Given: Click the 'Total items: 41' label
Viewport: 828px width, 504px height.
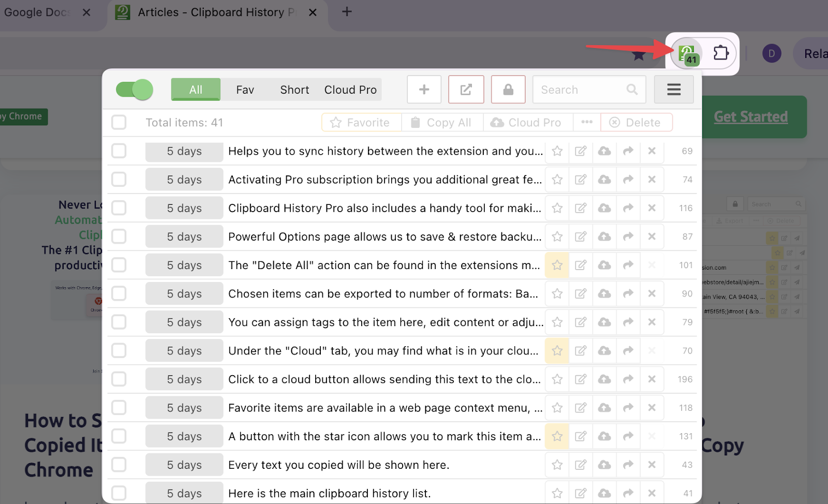Looking at the screenshot, I should coord(184,123).
